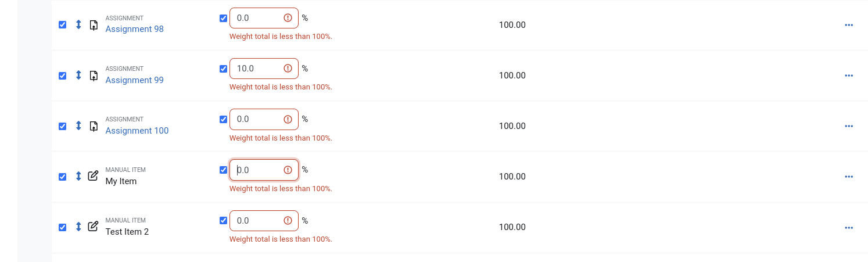Click the manual item pencil icon for Test Item 2

click(x=93, y=227)
